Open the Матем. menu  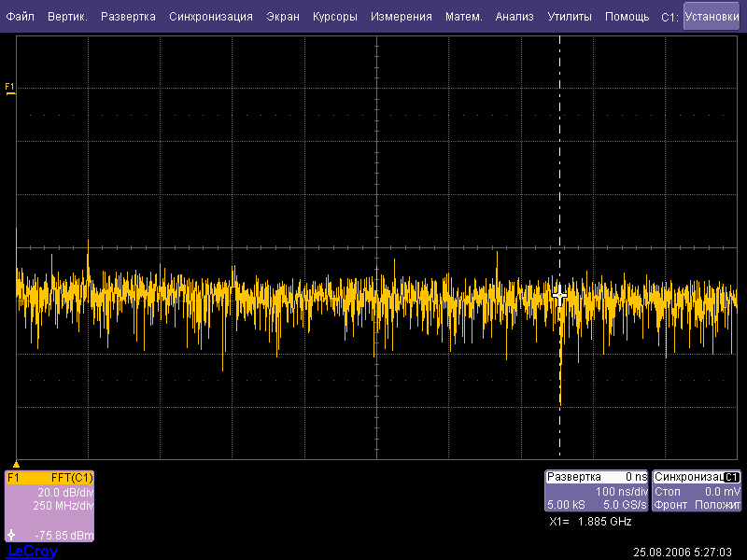464,17
